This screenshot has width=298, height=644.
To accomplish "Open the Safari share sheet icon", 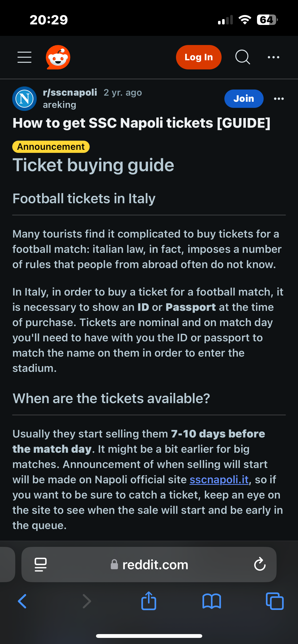I will pyautogui.click(x=149, y=601).
